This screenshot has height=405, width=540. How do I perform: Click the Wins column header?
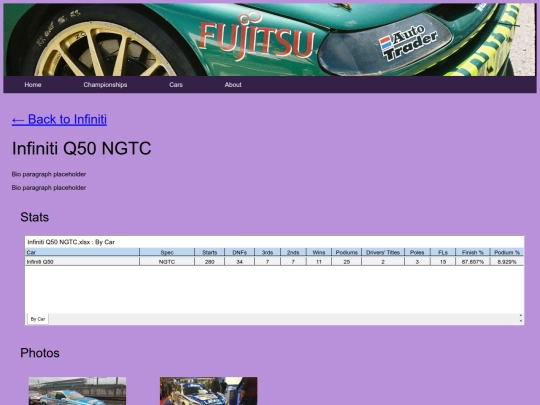pyautogui.click(x=319, y=252)
